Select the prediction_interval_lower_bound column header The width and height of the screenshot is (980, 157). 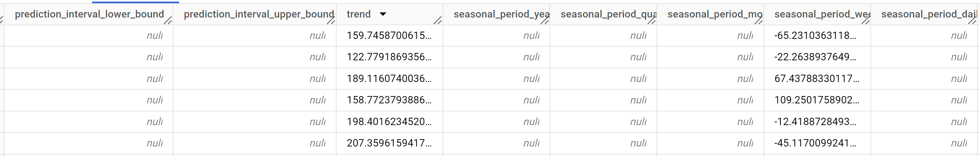coord(89,14)
